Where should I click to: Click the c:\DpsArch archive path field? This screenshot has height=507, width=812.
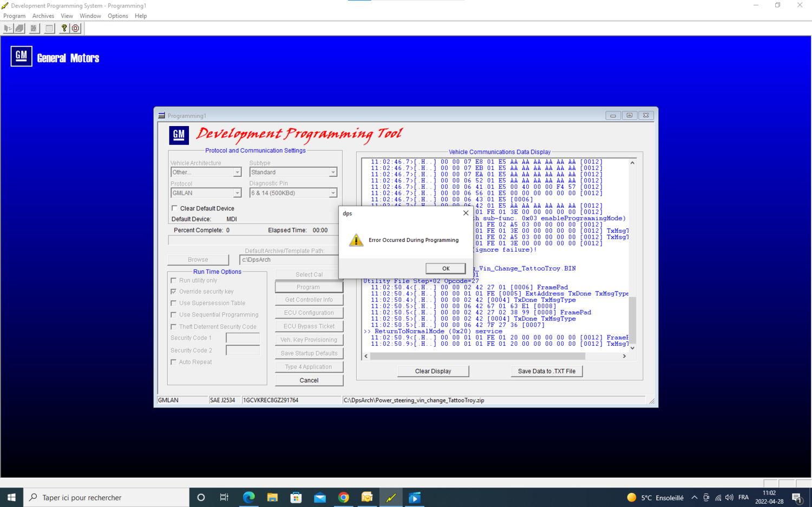(x=289, y=260)
